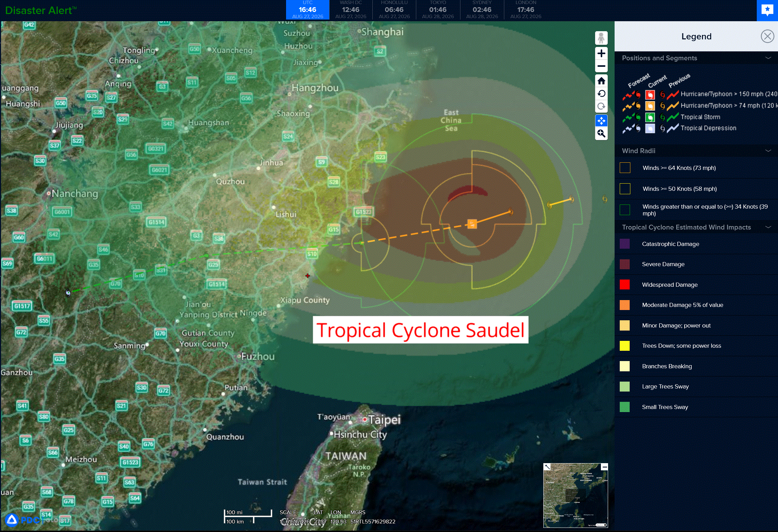Click the 100 mi scale bar
The height and width of the screenshot is (532, 778).
pos(248,513)
